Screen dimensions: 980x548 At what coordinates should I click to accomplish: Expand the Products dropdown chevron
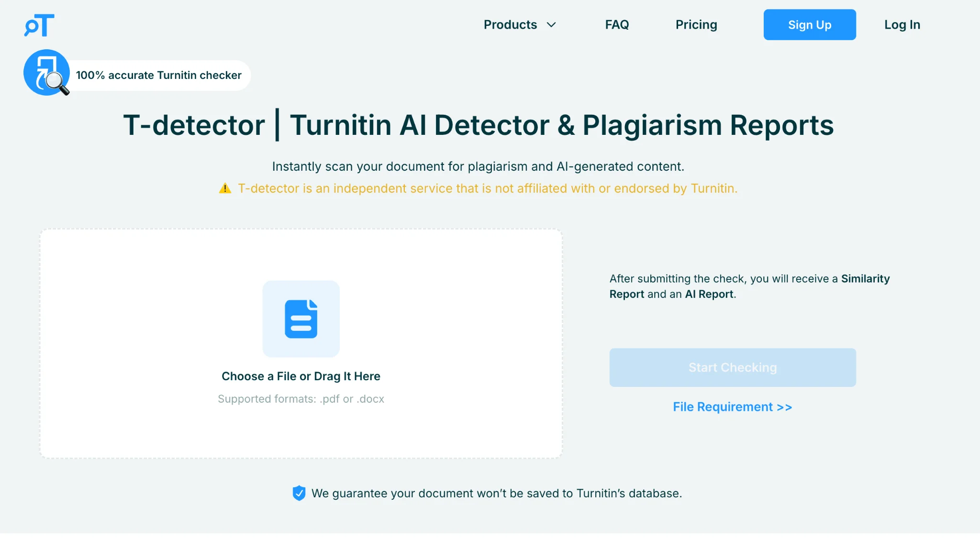[x=551, y=25]
